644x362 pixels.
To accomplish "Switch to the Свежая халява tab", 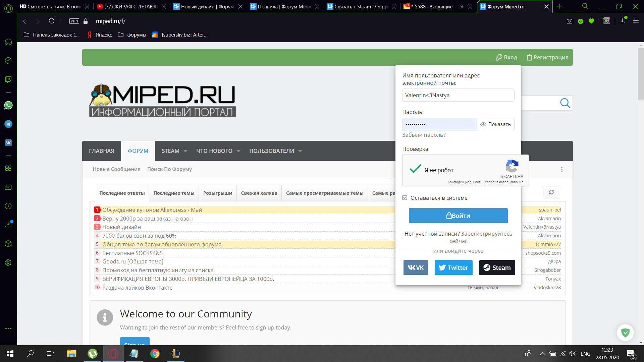I will coord(259,193).
